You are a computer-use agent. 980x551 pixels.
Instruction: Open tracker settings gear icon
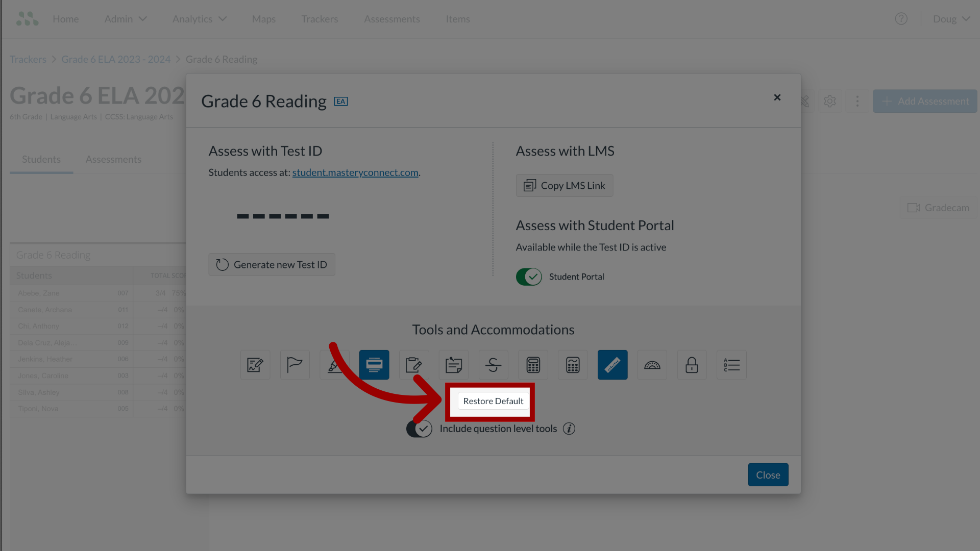pyautogui.click(x=830, y=101)
